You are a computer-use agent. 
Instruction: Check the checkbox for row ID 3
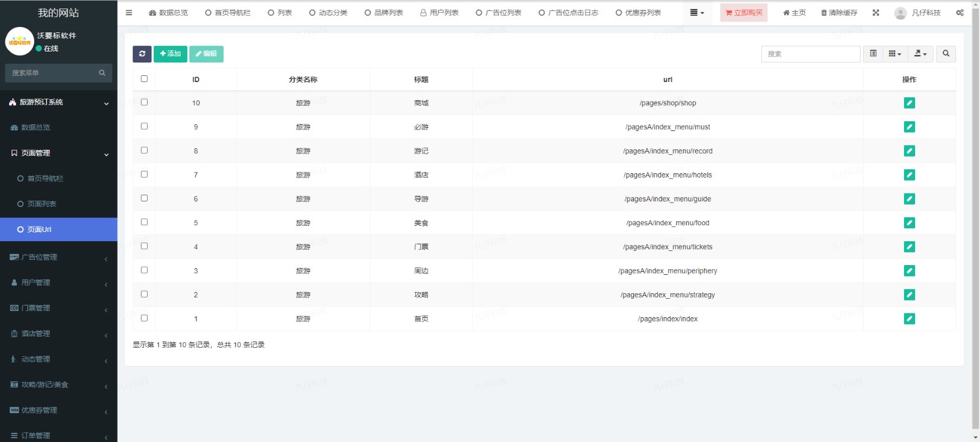(144, 270)
